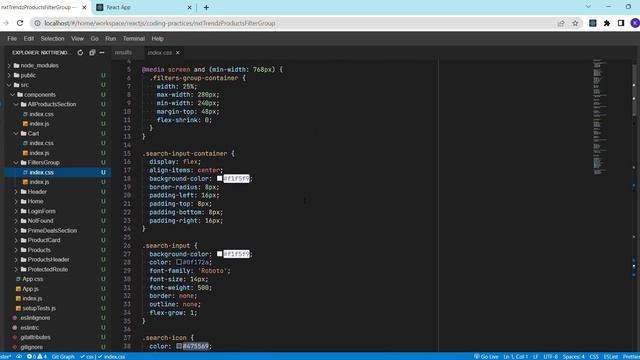Open the Terminal menu
The width and height of the screenshot is (640, 360).
coord(134,38)
